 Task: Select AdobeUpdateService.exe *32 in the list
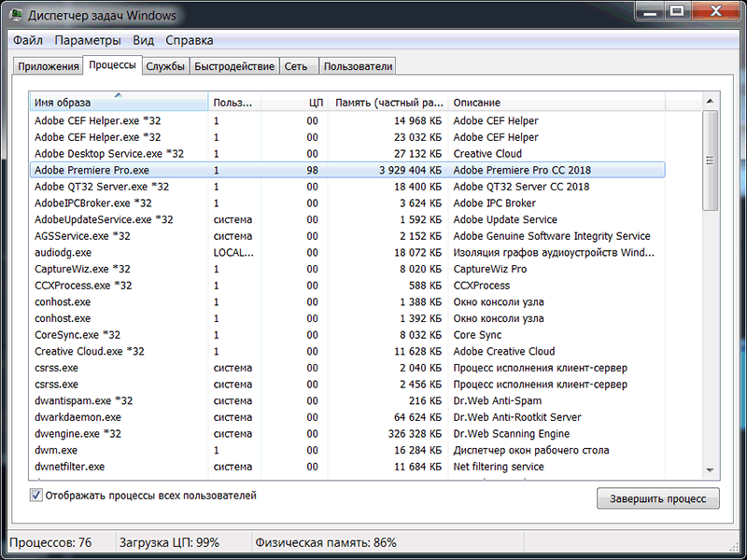347,219
